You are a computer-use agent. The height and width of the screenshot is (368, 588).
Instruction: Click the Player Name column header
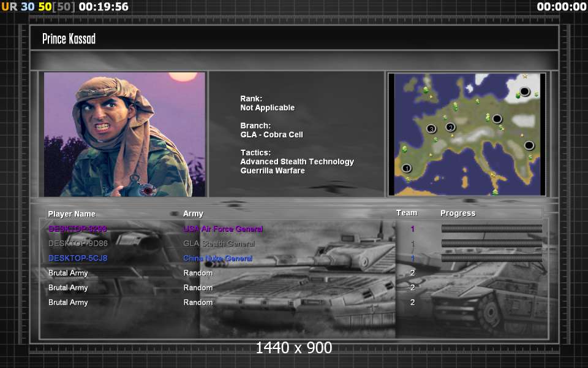tap(72, 214)
